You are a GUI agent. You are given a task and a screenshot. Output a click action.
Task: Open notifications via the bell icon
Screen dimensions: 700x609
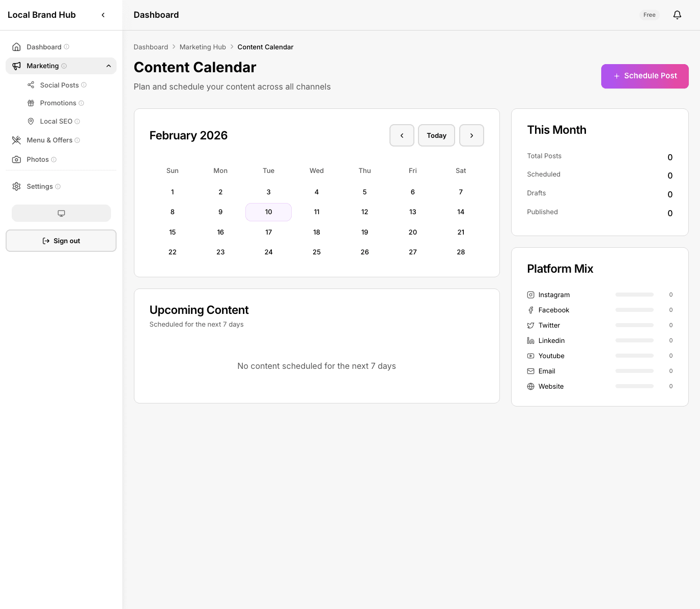(677, 15)
